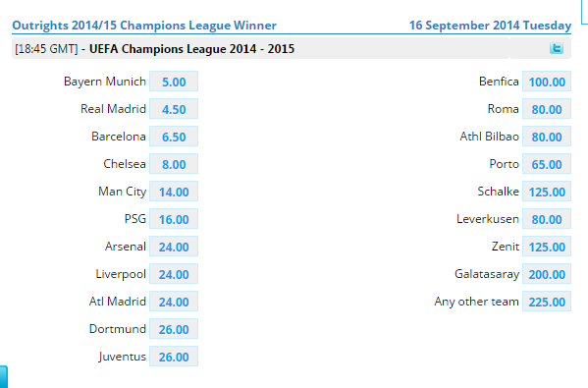Viewport: 588px width, 388px height.
Task: Pick PSG at 16.00
Action: (174, 219)
